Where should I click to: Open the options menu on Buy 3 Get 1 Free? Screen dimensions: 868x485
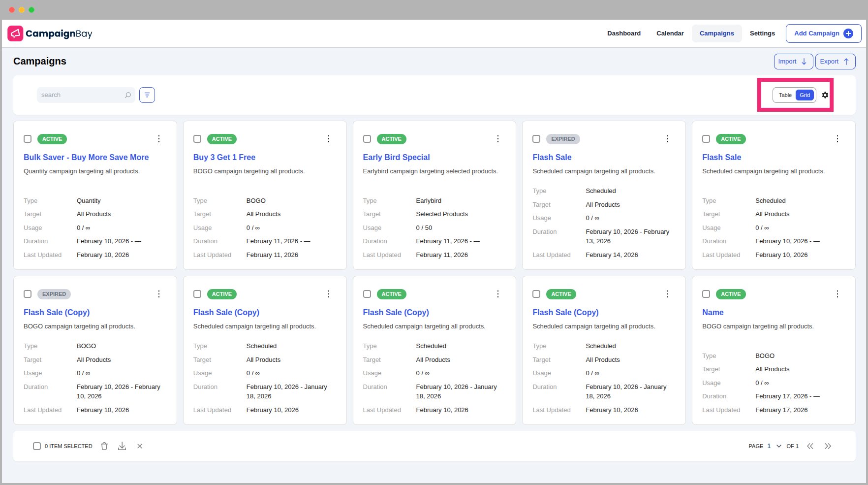click(329, 139)
